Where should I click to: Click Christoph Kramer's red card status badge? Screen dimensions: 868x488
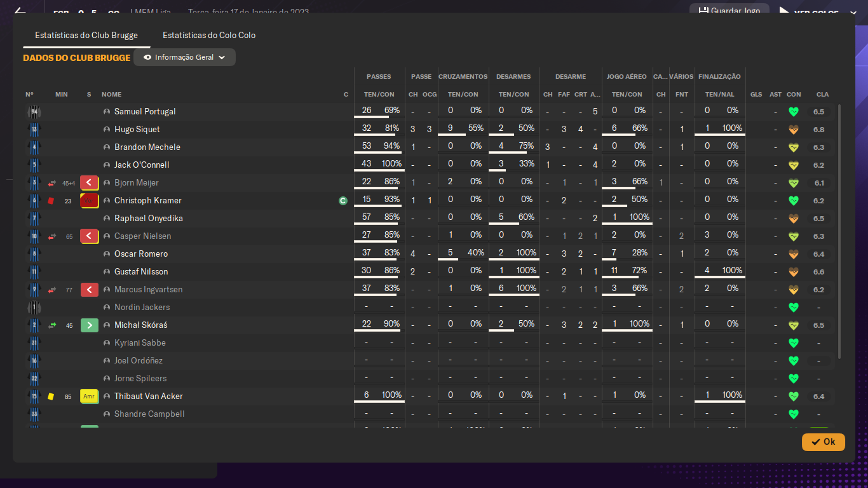89,201
